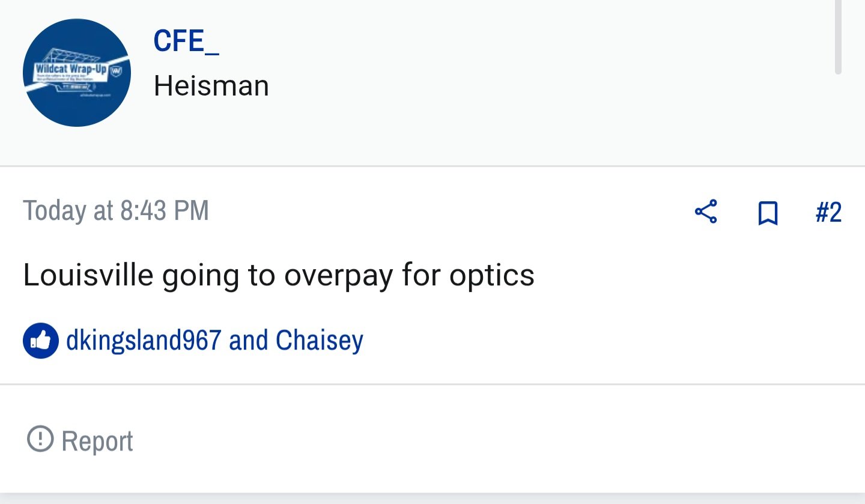865x504 pixels.
Task: Bookmark this post with the bookmark icon
Action: click(x=768, y=213)
